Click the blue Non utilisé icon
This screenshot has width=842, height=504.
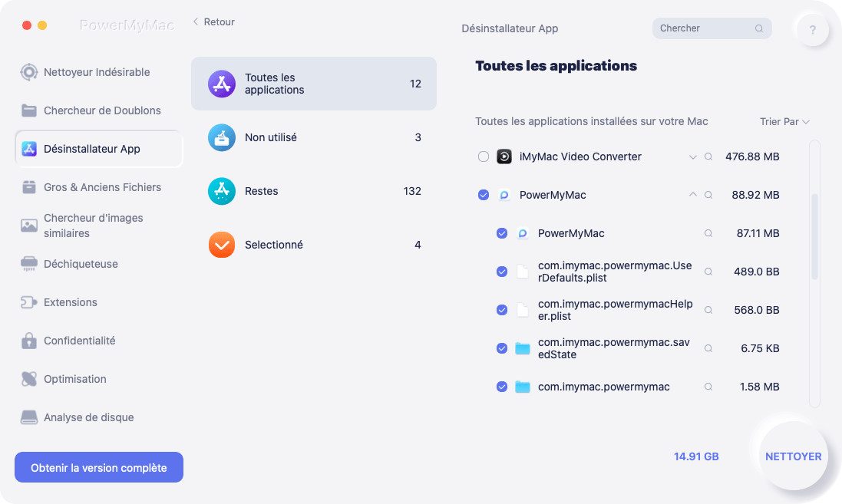[x=222, y=137]
